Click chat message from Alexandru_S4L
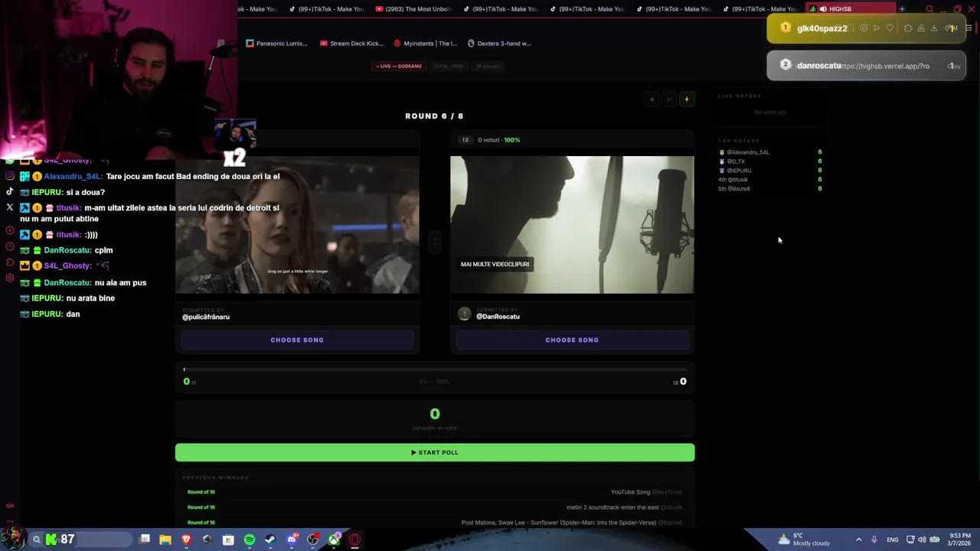The height and width of the screenshot is (551, 980). pyautogui.click(x=150, y=177)
